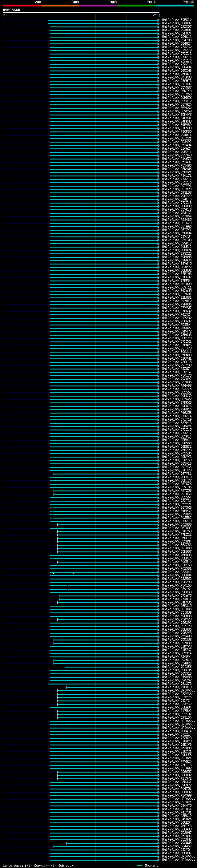Screen dimensions: 197x868
Task: Click the red ~20% legend color segment
Action: 22,6
